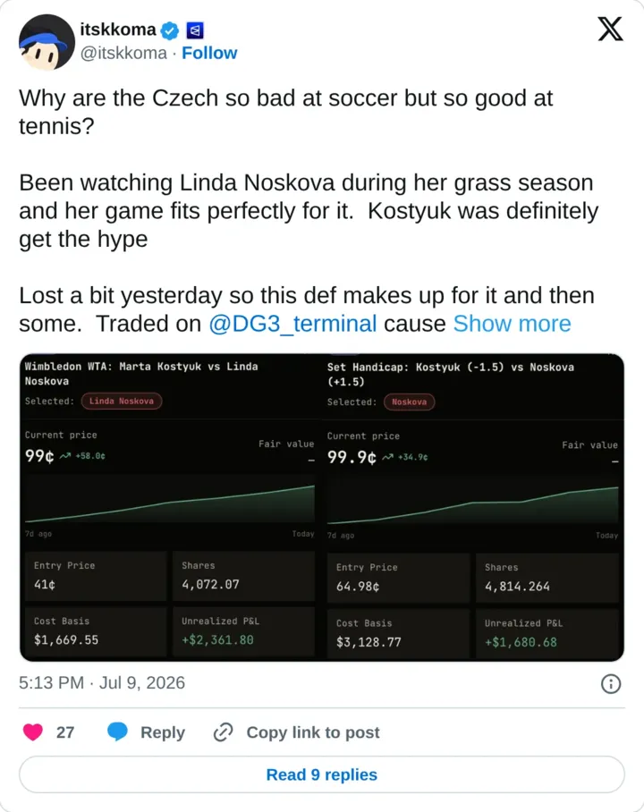644x812 pixels.
Task: Open the @DG3_terminal mention link
Action: (x=292, y=324)
